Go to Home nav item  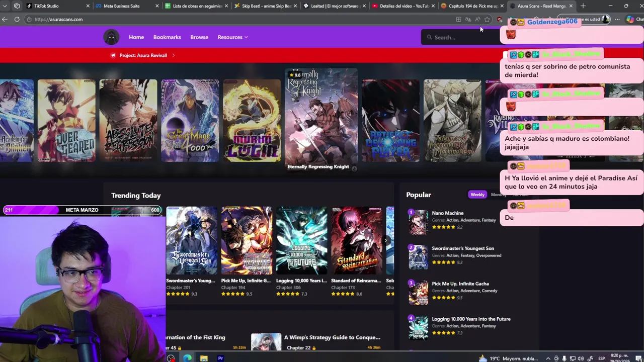(x=136, y=37)
